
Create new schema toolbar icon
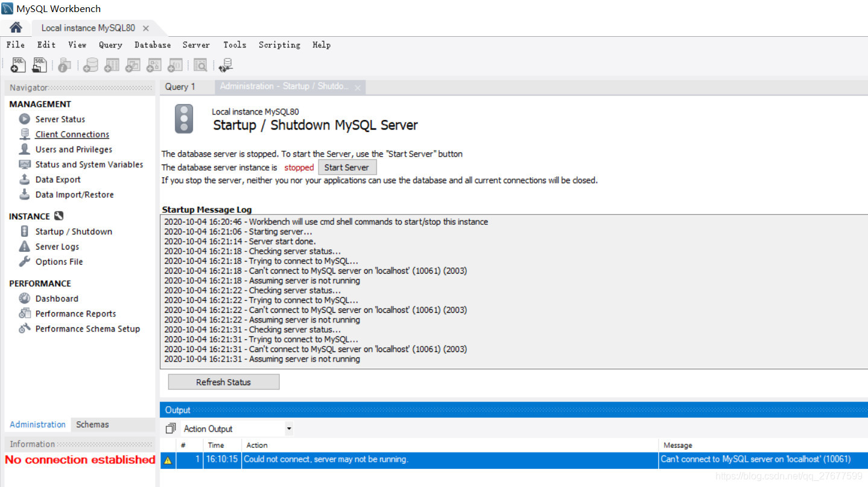[x=91, y=64]
